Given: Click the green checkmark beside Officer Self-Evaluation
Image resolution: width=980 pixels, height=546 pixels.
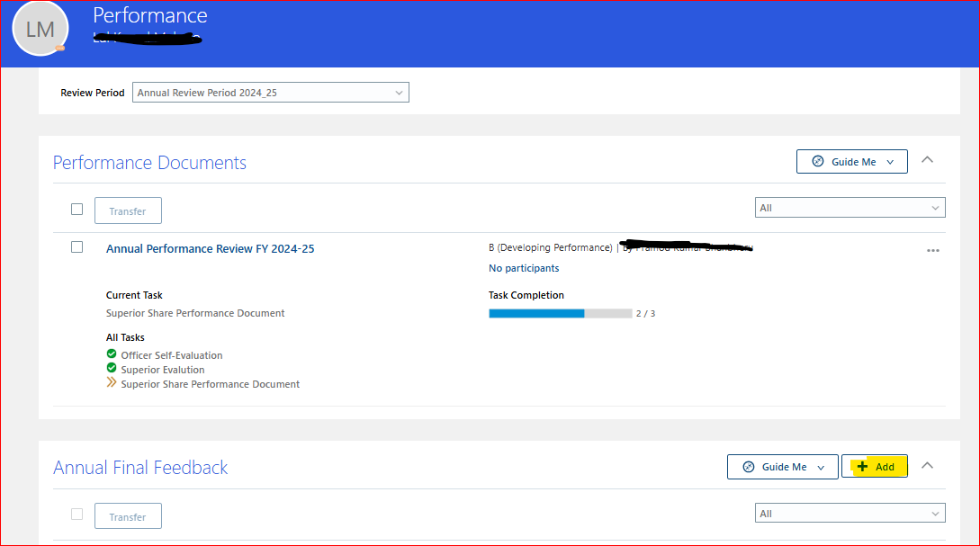Looking at the screenshot, I should 112,354.
